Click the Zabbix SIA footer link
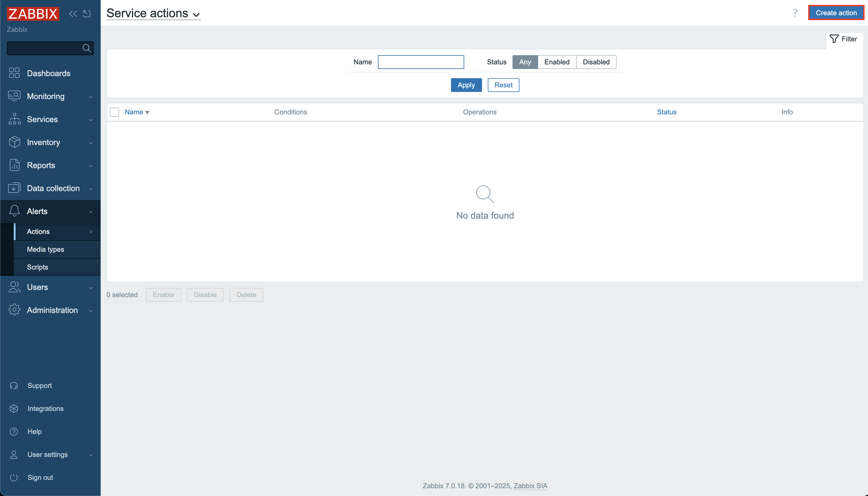The height and width of the screenshot is (496, 868). [x=530, y=486]
